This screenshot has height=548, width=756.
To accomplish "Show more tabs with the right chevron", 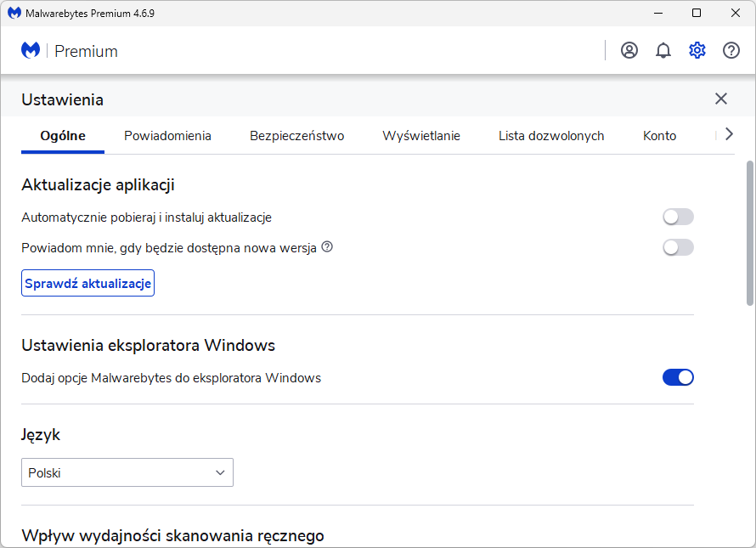I will coord(729,134).
